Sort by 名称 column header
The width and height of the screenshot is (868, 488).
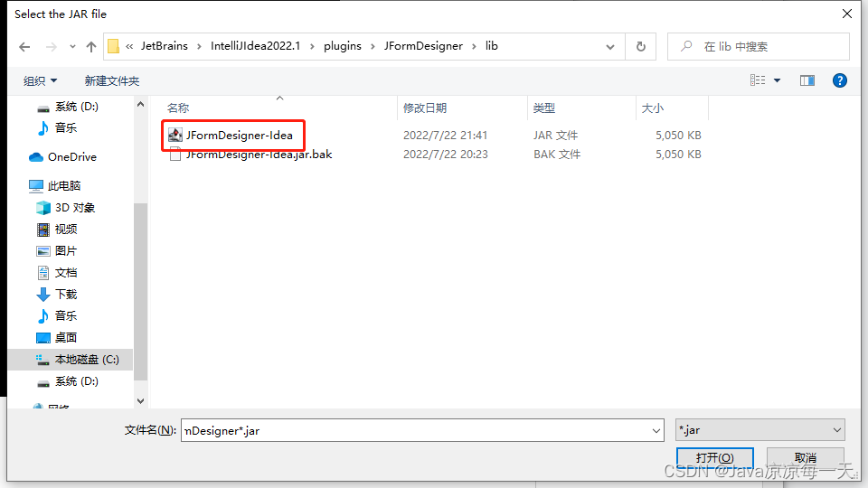point(178,108)
